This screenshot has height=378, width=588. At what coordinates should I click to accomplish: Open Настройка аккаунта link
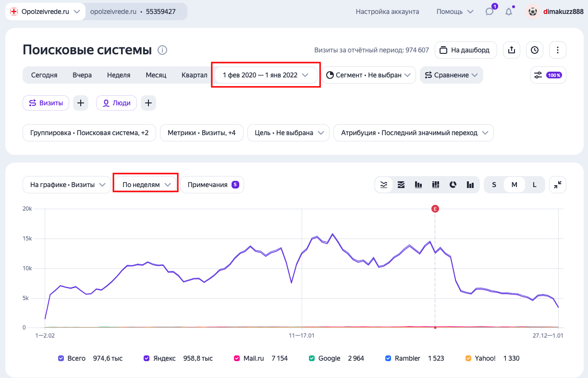point(387,12)
